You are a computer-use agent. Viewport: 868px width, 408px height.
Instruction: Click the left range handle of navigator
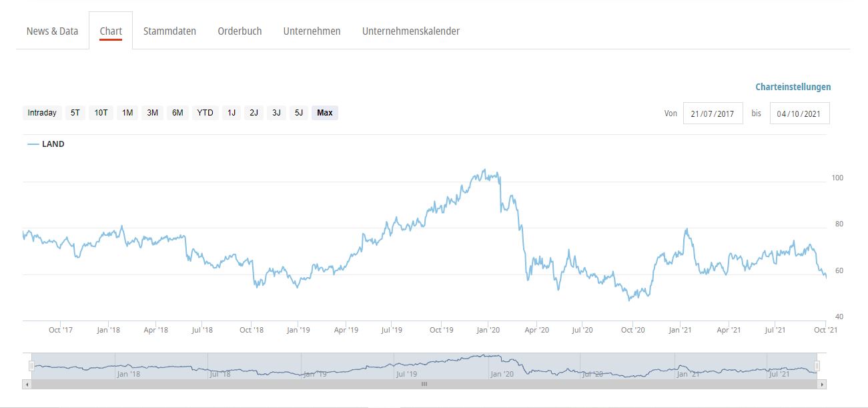31,366
